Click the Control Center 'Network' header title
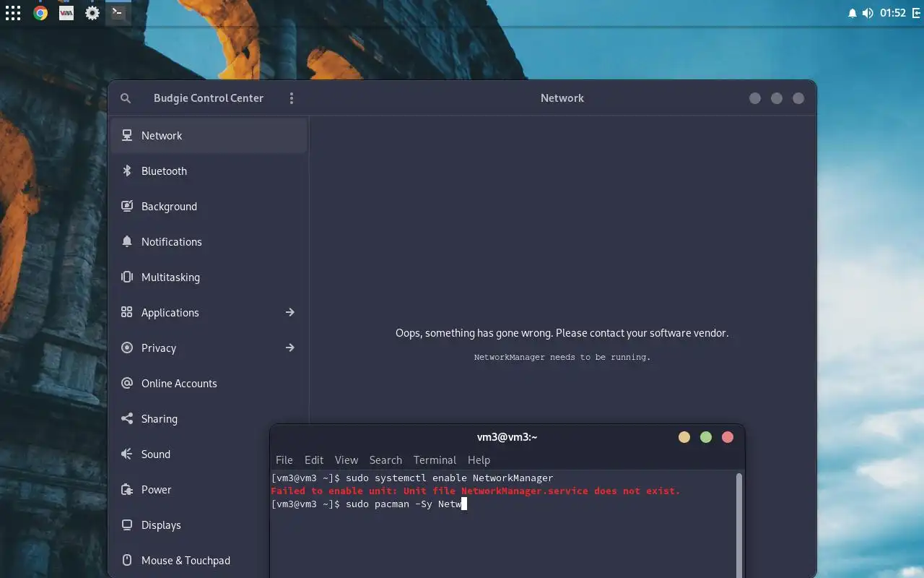Image resolution: width=924 pixels, height=578 pixels. coord(562,98)
